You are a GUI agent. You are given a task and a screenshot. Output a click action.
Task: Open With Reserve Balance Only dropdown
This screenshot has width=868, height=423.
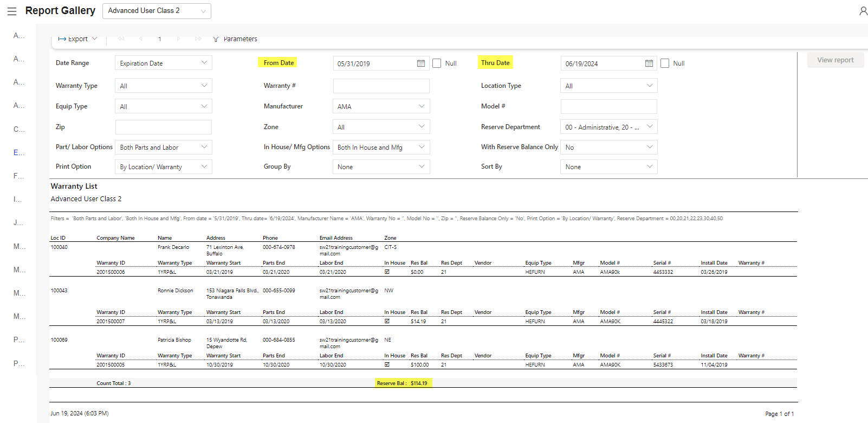pos(609,147)
